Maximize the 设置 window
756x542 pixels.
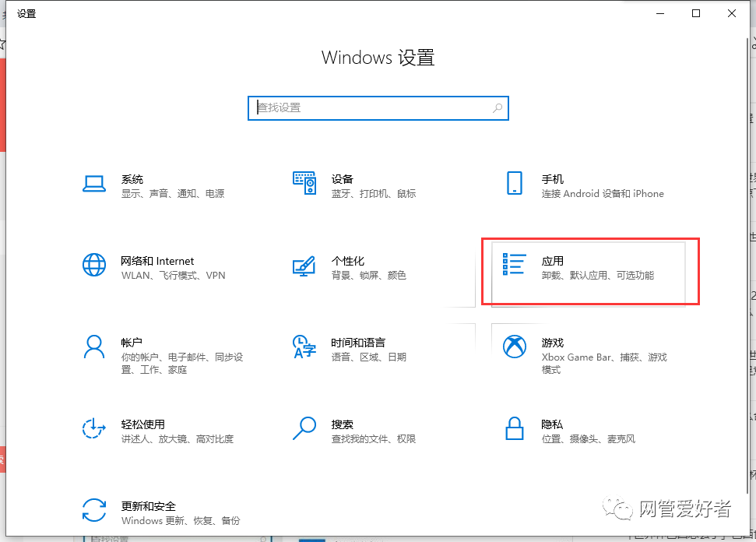(696, 13)
